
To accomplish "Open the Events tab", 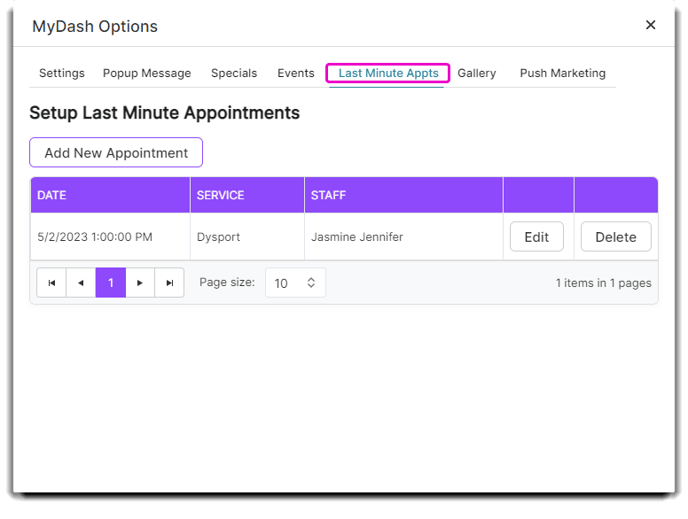I will 296,73.
